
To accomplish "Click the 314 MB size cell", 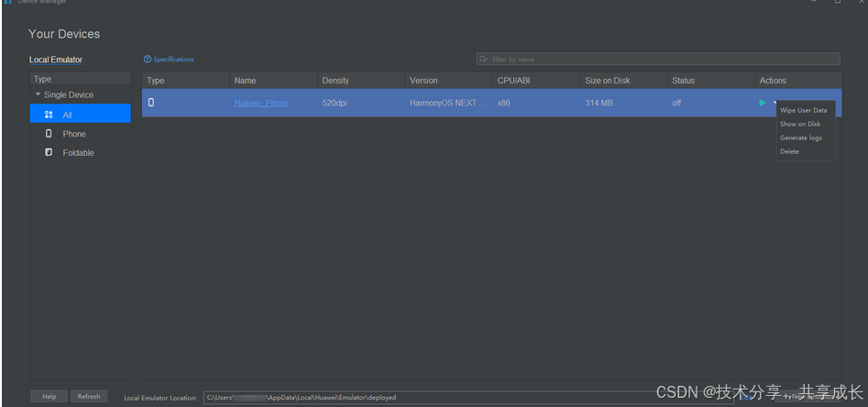I will click(x=599, y=103).
